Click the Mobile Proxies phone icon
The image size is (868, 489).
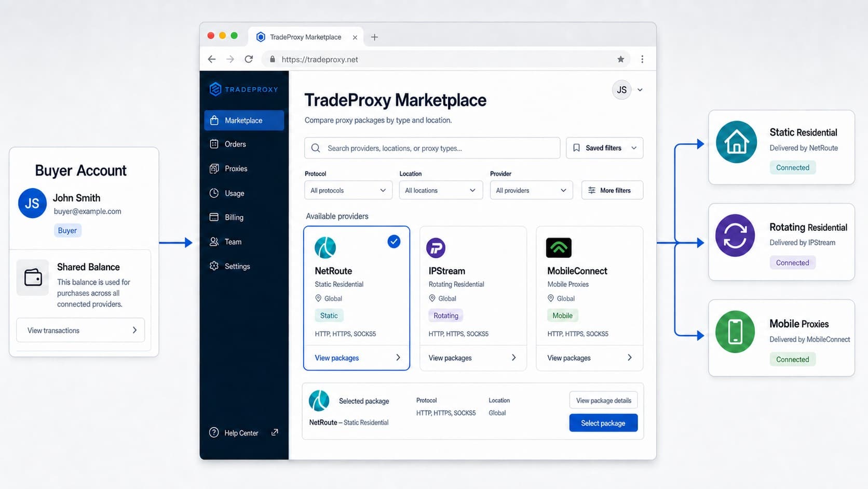735,332
